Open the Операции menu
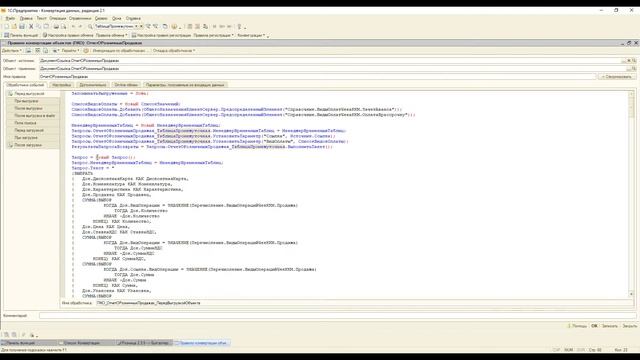 (58, 18)
